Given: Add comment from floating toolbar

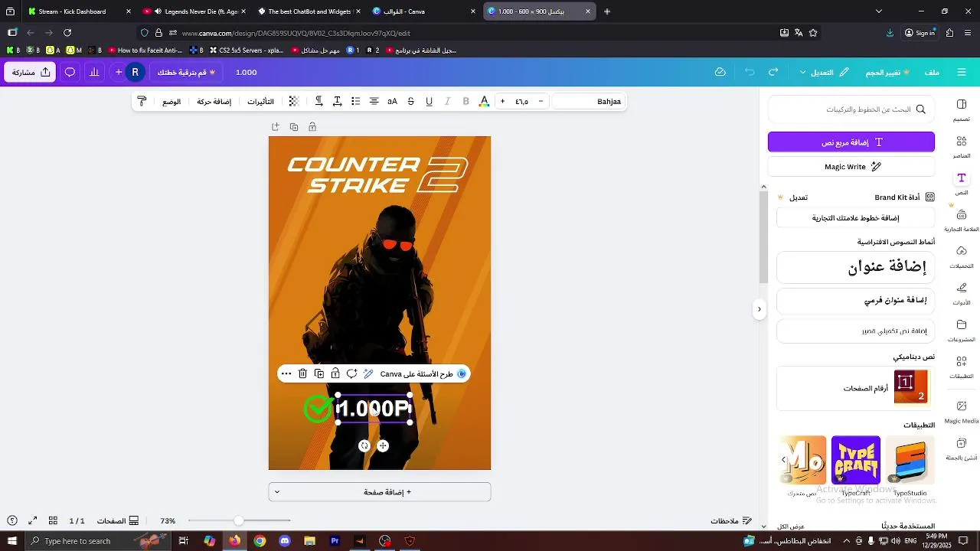Looking at the screenshot, I should (351, 374).
